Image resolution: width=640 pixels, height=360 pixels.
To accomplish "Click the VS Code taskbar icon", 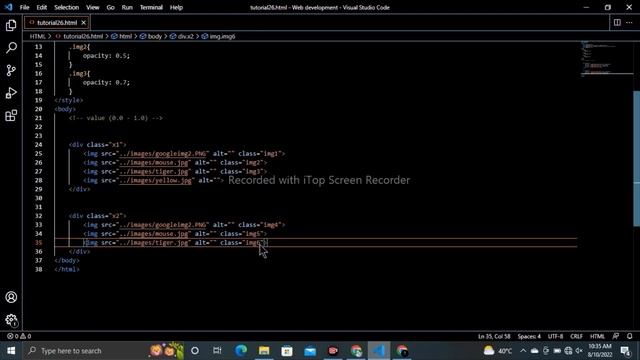I will point(379,351).
